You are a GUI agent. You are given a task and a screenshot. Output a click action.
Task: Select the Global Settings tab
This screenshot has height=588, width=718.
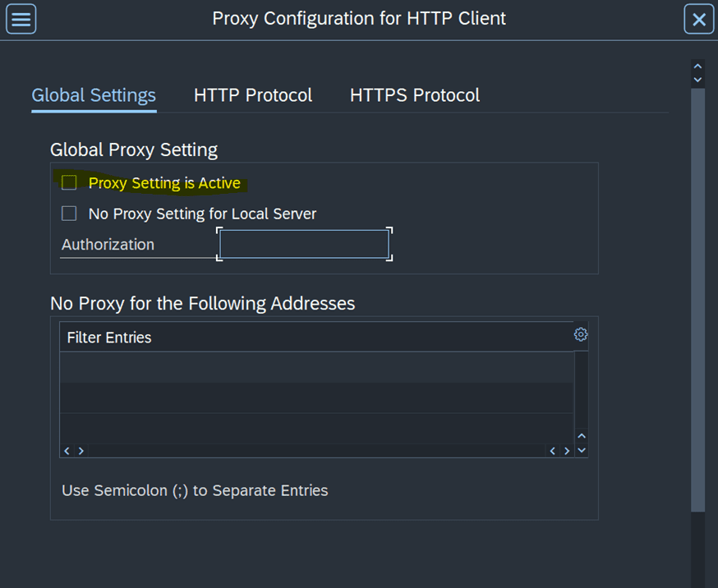pyautogui.click(x=94, y=95)
